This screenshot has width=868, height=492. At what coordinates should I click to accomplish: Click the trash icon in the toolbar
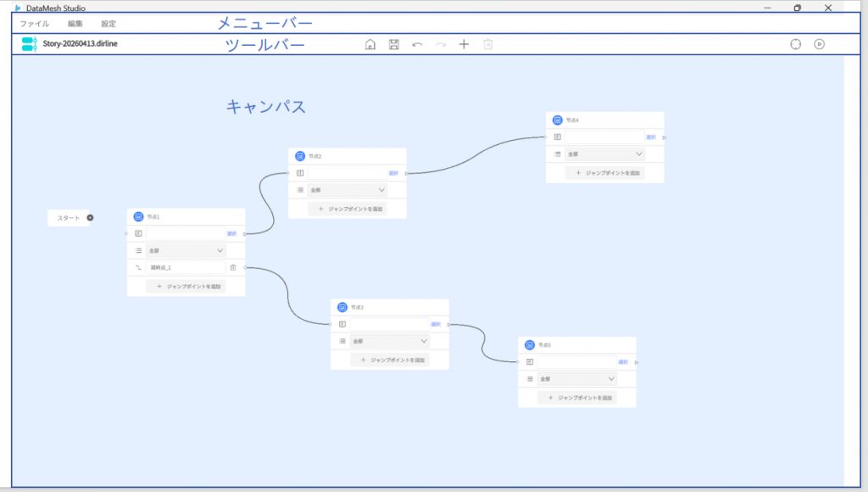487,44
